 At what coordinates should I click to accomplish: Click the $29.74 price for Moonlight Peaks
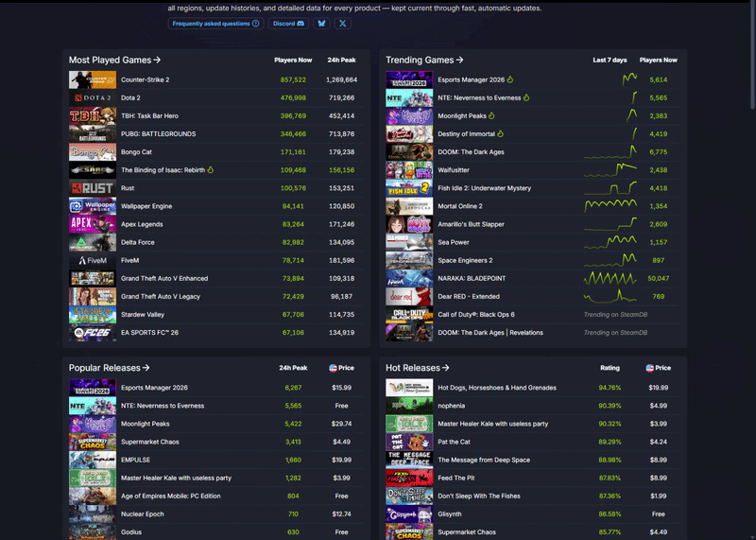point(341,424)
